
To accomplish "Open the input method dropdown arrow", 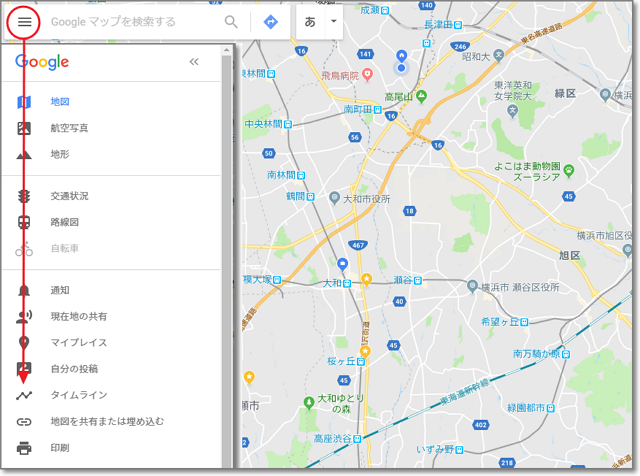I will (x=334, y=21).
